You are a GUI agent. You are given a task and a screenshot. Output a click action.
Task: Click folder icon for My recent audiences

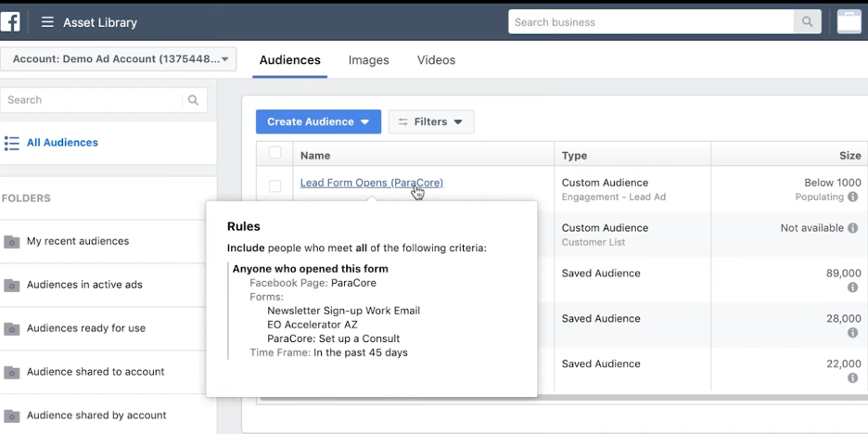click(x=12, y=241)
